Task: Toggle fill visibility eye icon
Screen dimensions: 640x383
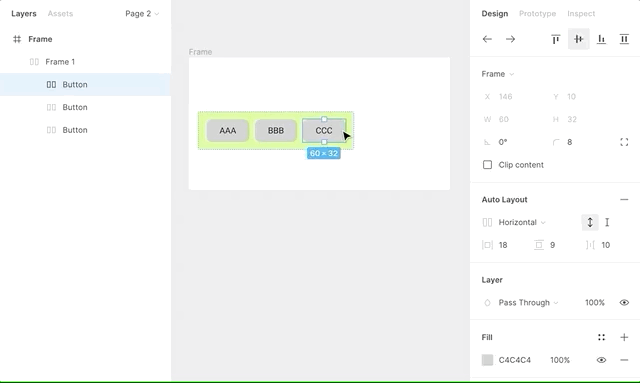Action: tap(601, 360)
